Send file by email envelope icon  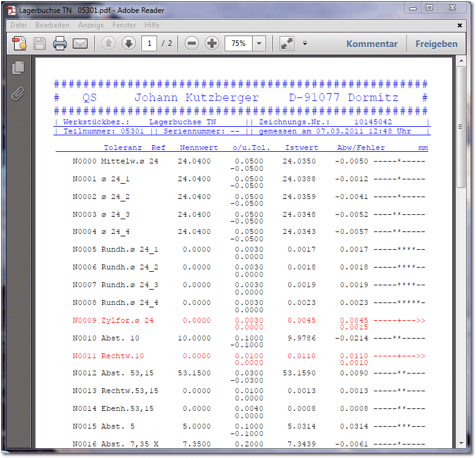tap(80, 43)
